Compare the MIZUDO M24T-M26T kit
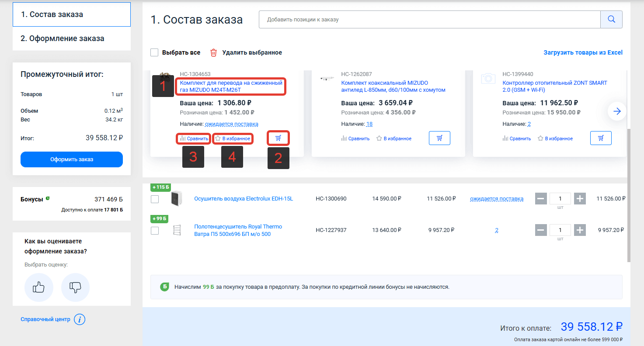644x346 pixels. click(194, 138)
